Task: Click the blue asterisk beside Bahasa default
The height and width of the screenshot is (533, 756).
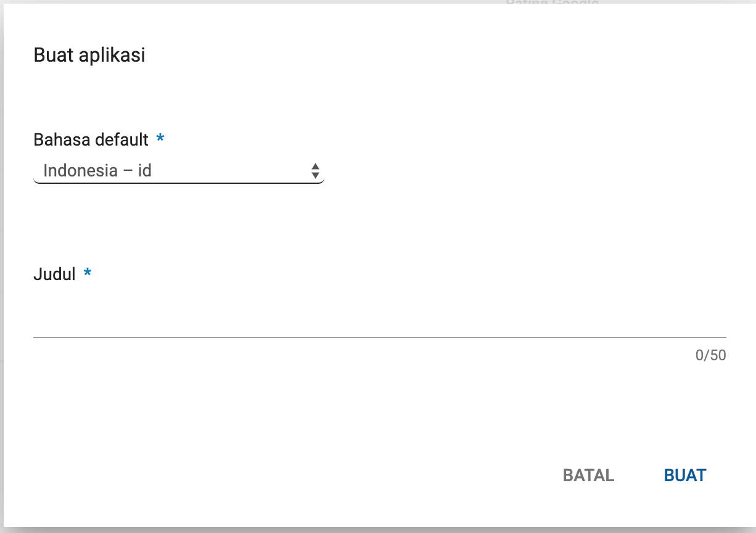Action: 160,139
